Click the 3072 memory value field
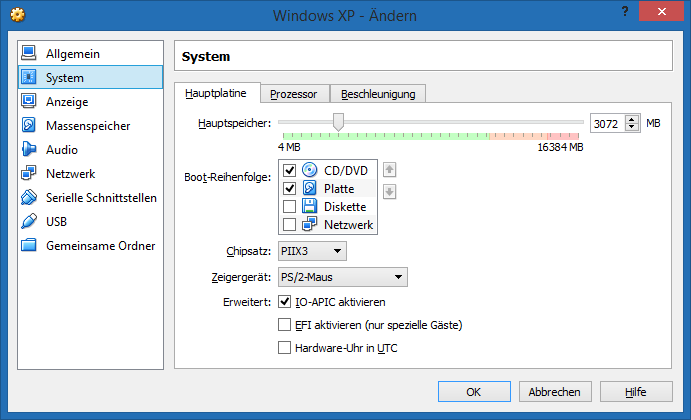The height and width of the screenshot is (420, 691). tap(608, 123)
